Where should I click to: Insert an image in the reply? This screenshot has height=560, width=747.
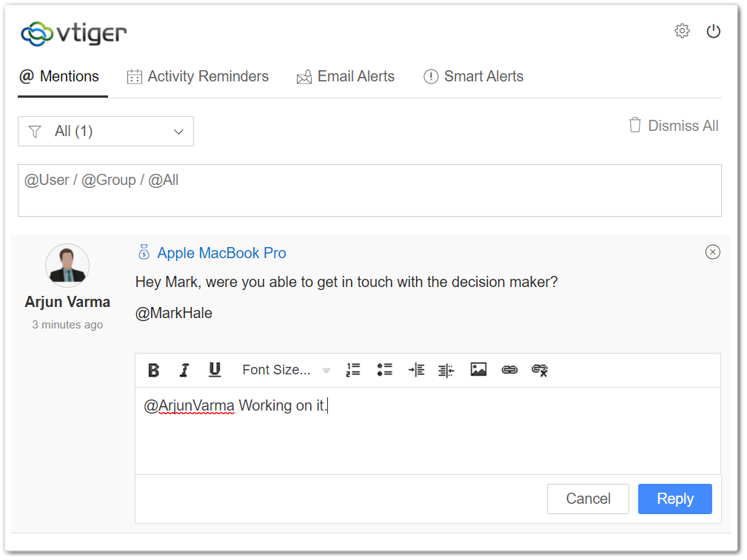click(x=478, y=370)
